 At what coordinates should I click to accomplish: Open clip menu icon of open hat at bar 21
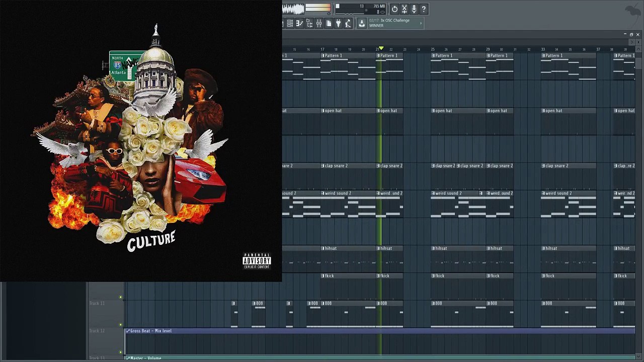(379, 111)
